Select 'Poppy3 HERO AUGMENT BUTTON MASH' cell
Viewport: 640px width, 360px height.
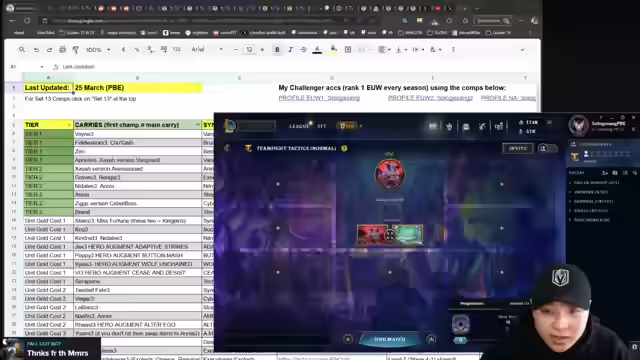pos(137,255)
